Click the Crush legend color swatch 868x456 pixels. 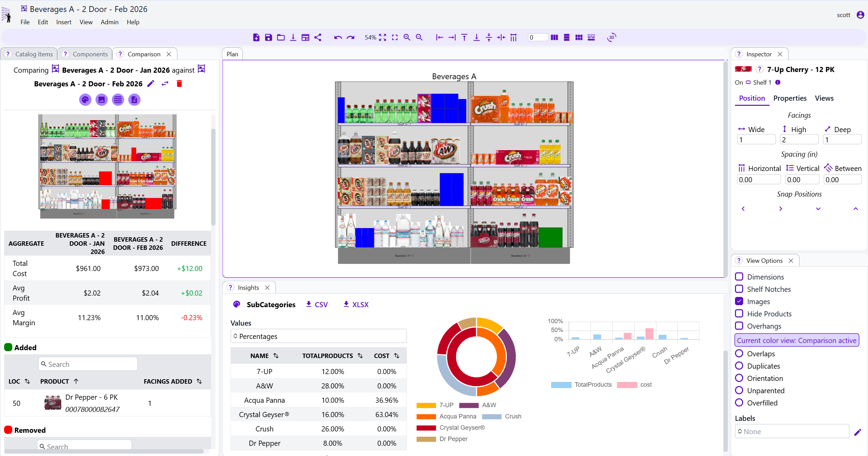(491, 416)
